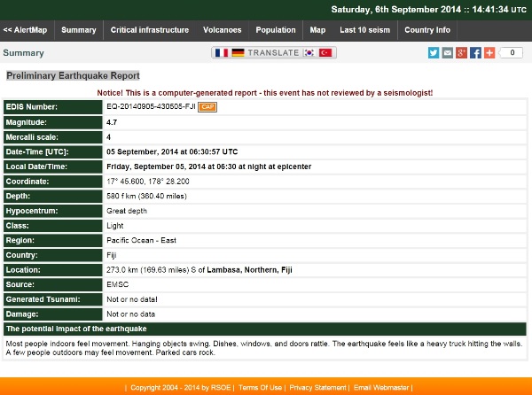The image size is (532, 395).
Task: Click the impact description paragraph
Action: (263, 348)
